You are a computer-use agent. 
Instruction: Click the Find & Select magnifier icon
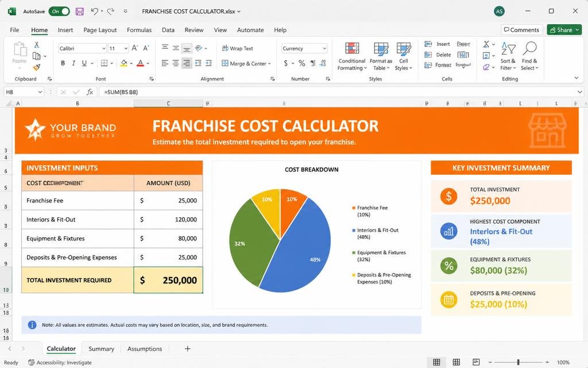tap(529, 48)
